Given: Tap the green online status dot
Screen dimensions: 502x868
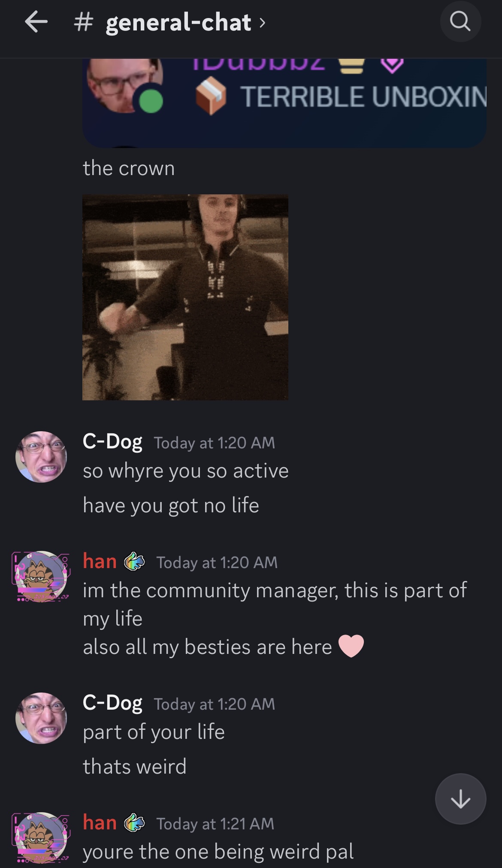Looking at the screenshot, I should [151, 102].
